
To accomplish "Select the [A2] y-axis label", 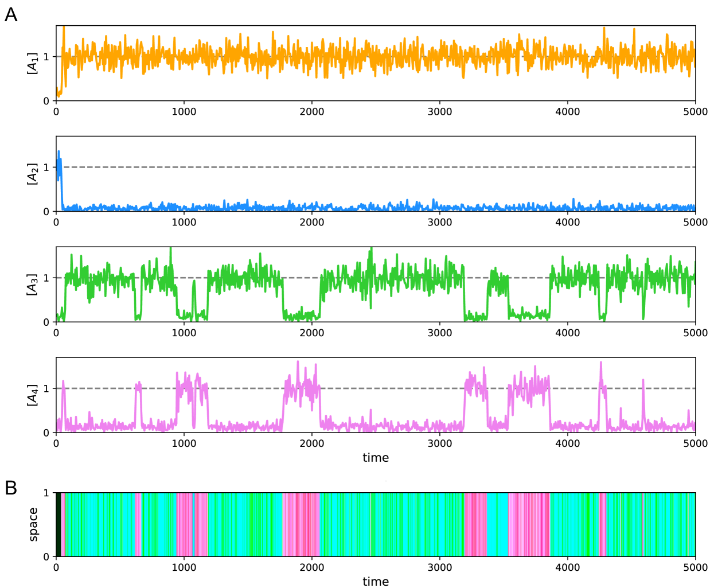I will pos(33,174).
